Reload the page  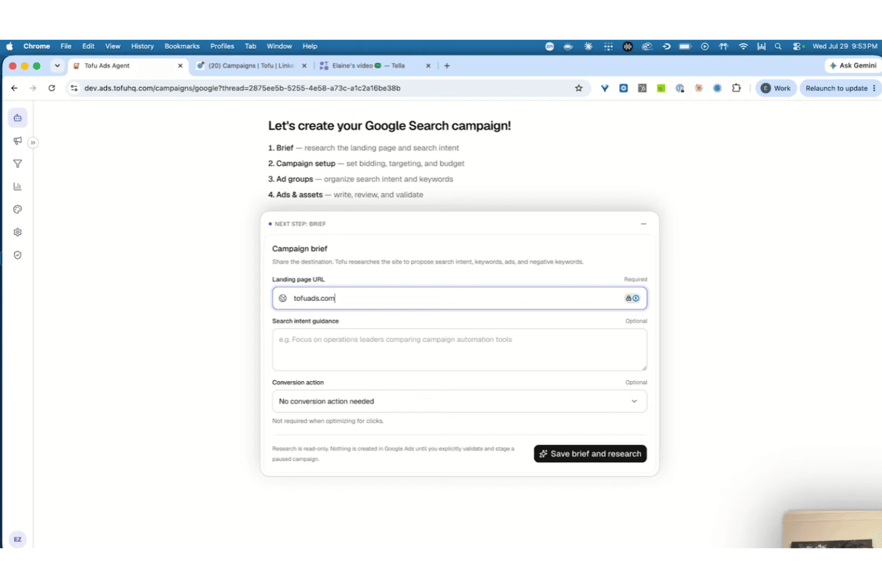pos(52,88)
